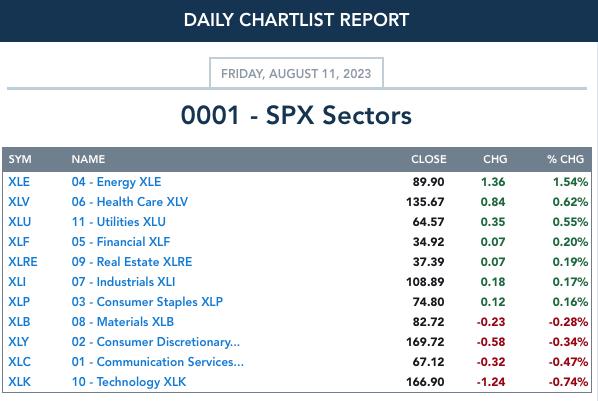Open 07 - Industrials XLI link

(124, 282)
